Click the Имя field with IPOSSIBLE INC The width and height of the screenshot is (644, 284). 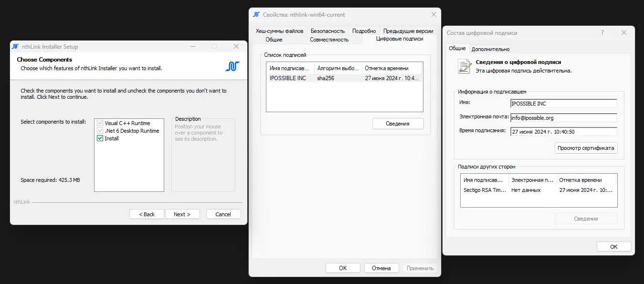point(563,104)
